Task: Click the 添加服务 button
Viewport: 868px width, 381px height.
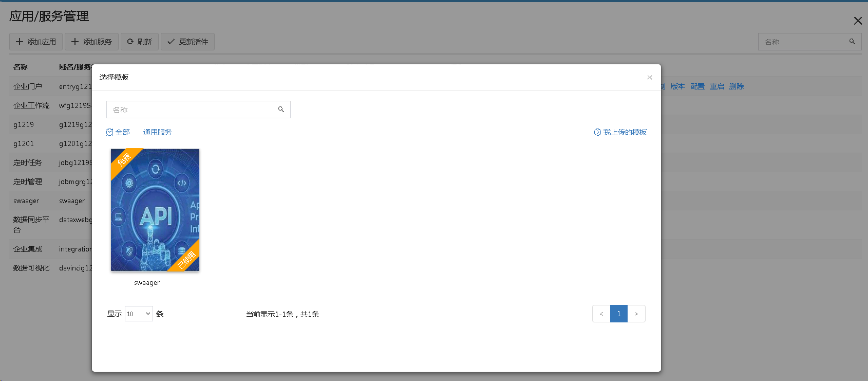Action: pyautogui.click(x=91, y=42)
